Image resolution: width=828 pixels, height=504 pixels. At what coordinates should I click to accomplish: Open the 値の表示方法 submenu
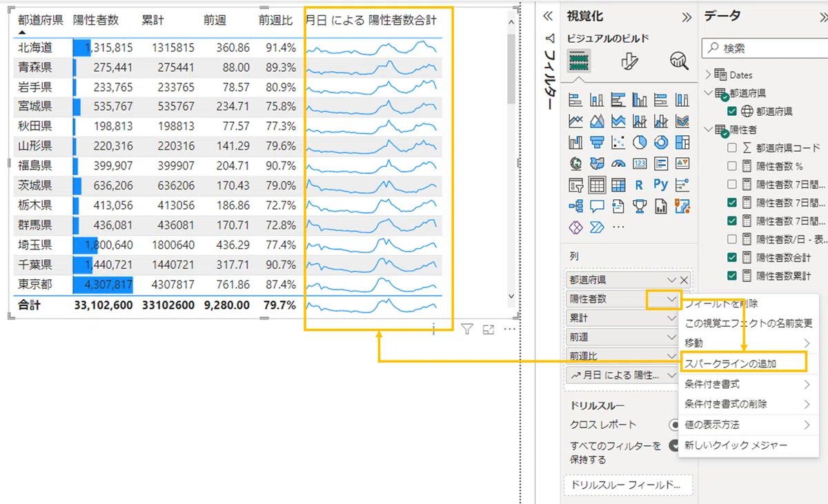point(750,425)
